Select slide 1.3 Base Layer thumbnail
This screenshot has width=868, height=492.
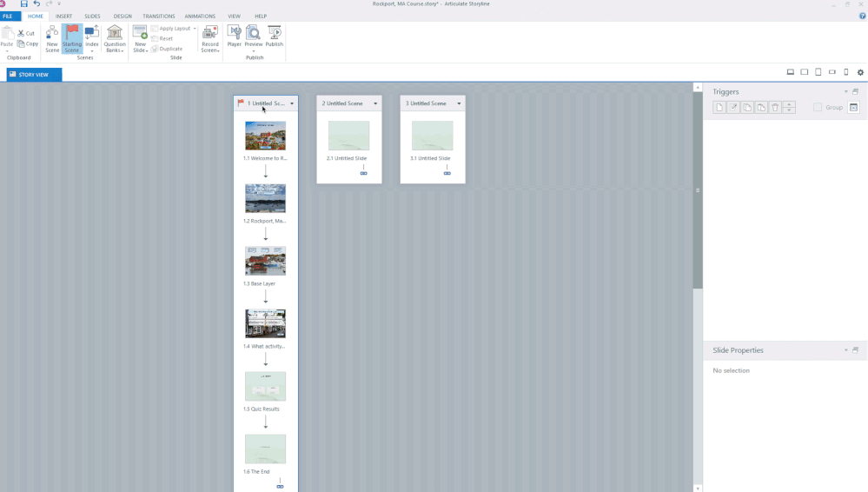point(266,261)
